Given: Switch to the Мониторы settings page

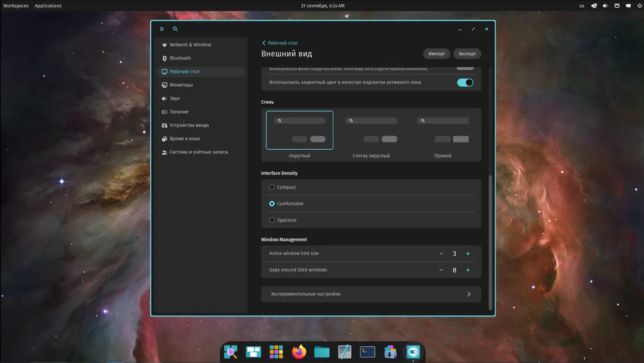Looking at the screenshot, I should pos(181,85).
